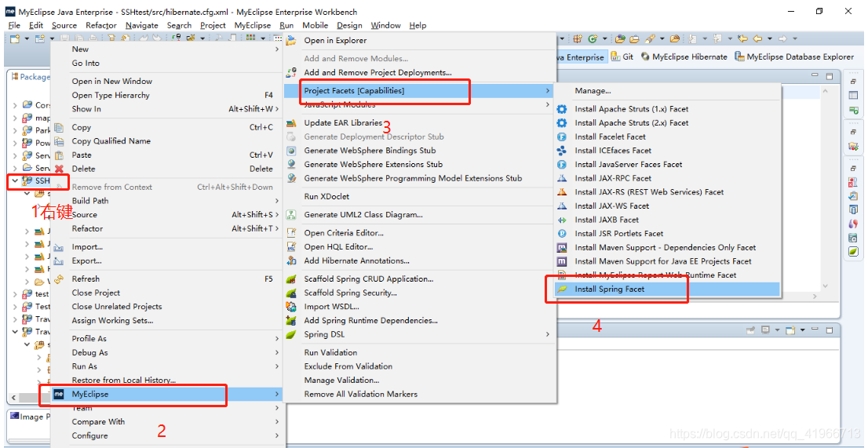Expand the Pow project node

click(15, 143)
